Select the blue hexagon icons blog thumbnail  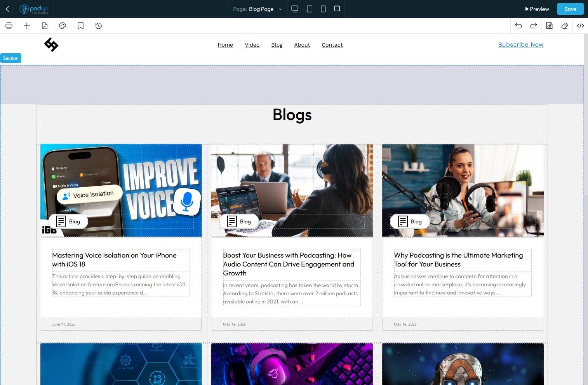pos(121,364)
